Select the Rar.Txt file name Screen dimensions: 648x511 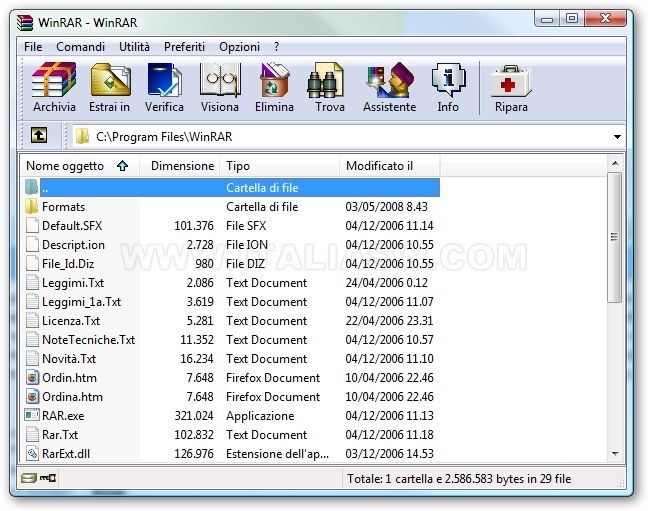(x=60, y=435)
